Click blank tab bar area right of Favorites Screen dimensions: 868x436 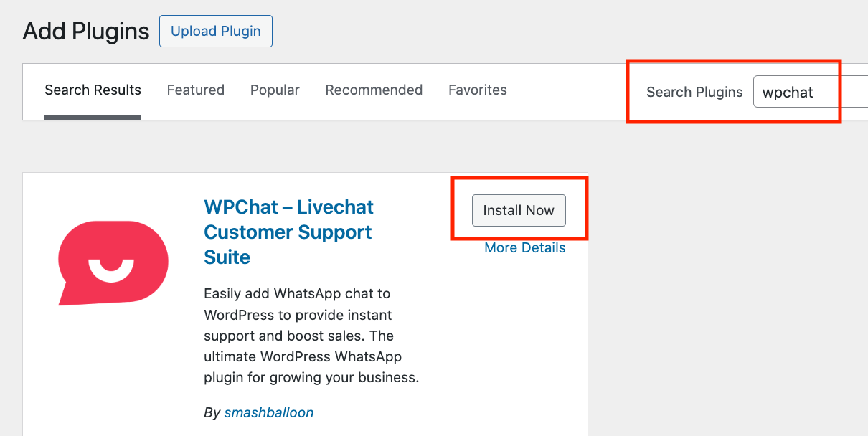click(x=567, y=90)
